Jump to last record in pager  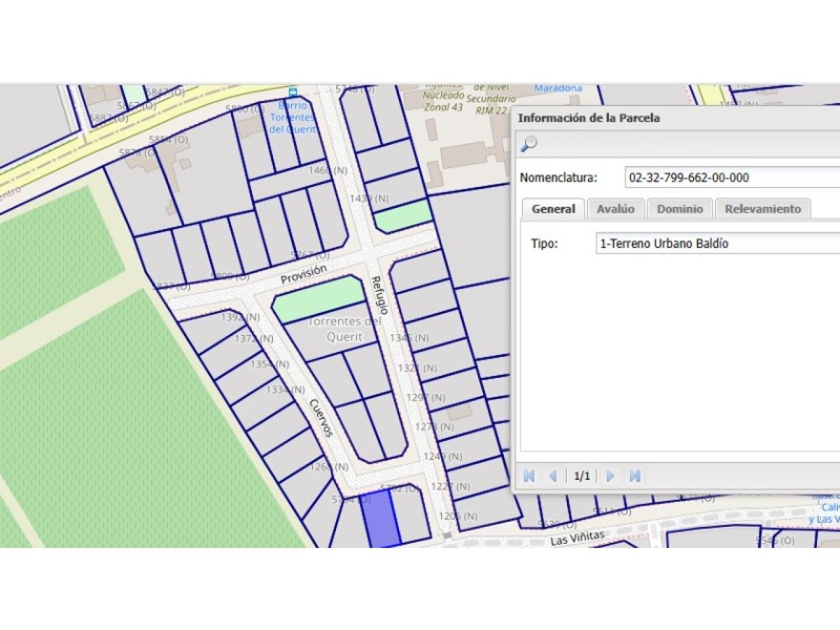[x=635, y=476]
